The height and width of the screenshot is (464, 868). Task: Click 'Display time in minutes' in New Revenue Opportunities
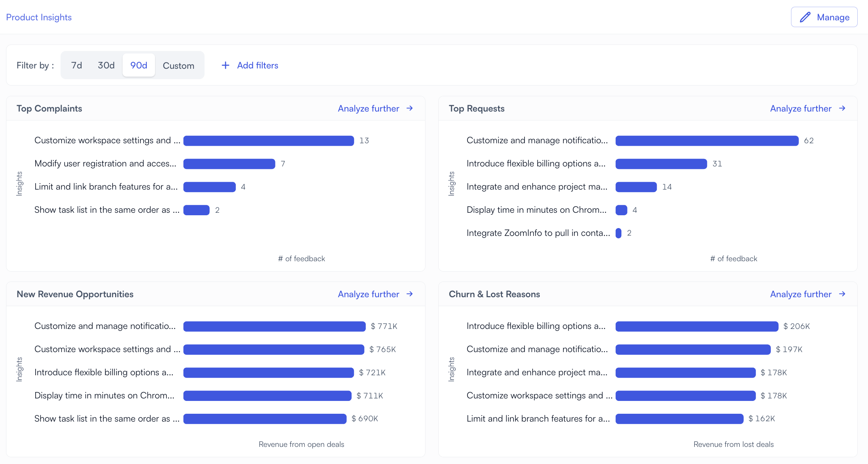(x=104, y=395)
